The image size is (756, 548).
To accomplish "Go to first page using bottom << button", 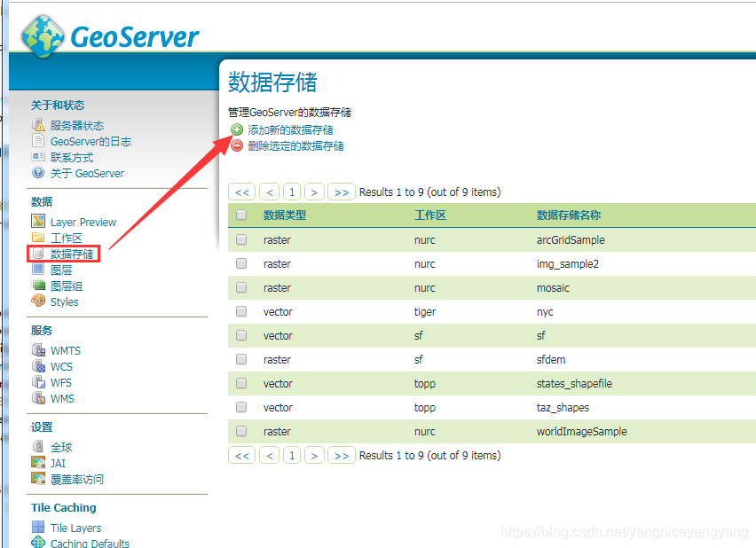I will click(x=242, y=455).
